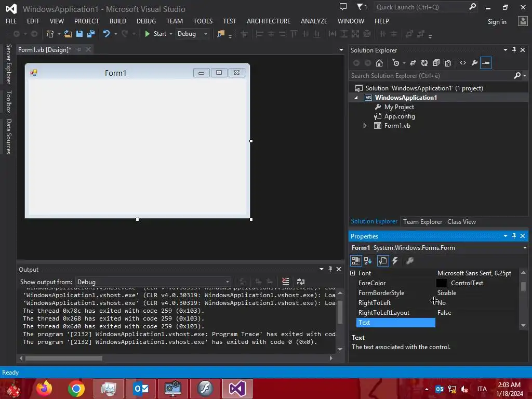This screenshot has height=399, width=532.
Task: Click the Sign in link
Action: pyautogui.click(x=497, y=22)
